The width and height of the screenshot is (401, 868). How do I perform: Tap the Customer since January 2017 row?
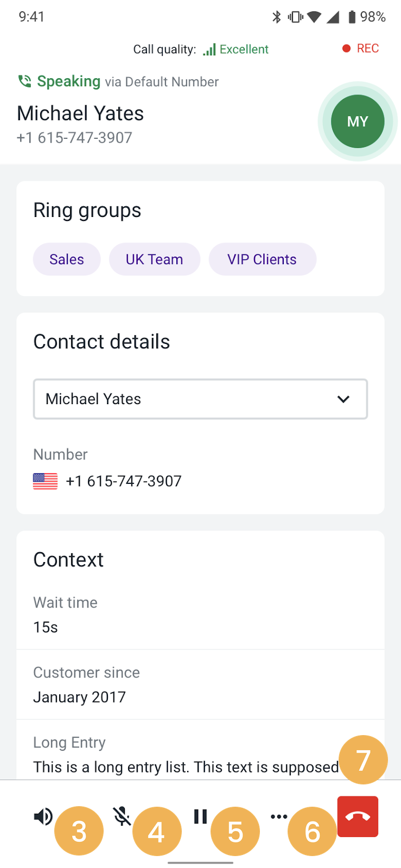point(200,685)
